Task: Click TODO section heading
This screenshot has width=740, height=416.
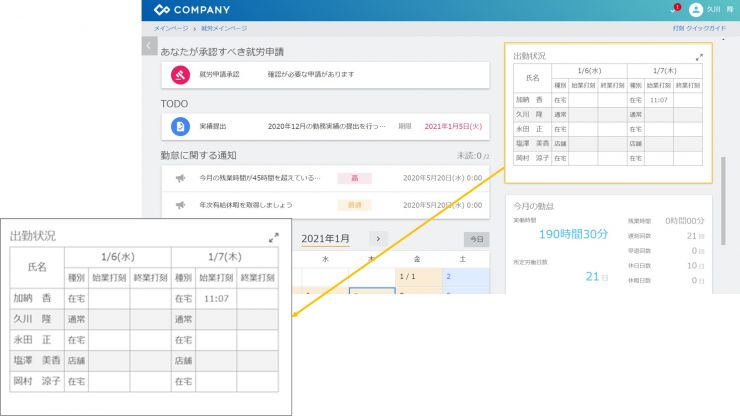Action: click(x=174, y=104)
